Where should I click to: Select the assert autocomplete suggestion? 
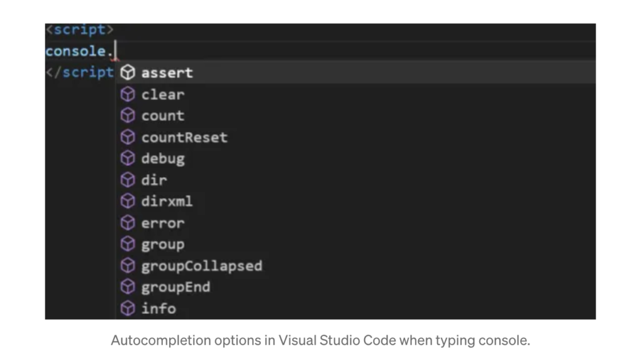click(167, 73)
